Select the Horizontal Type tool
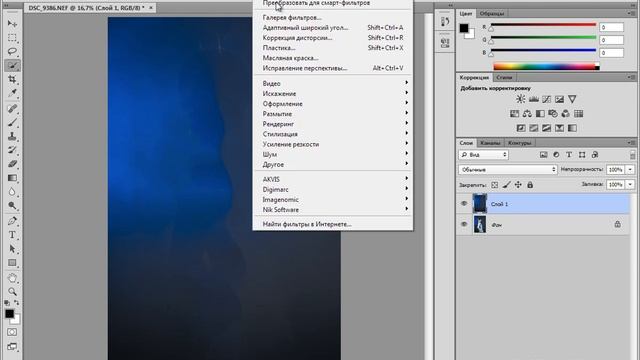The image size is (640, 360). pyautogui.click(x=12, y=235)
